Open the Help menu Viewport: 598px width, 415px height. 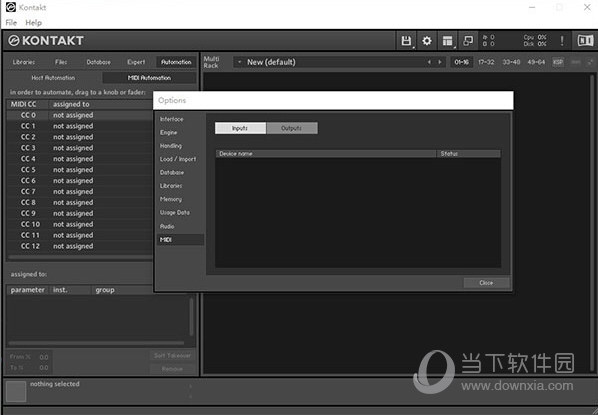pyautogui.click(x=34, y=23)
